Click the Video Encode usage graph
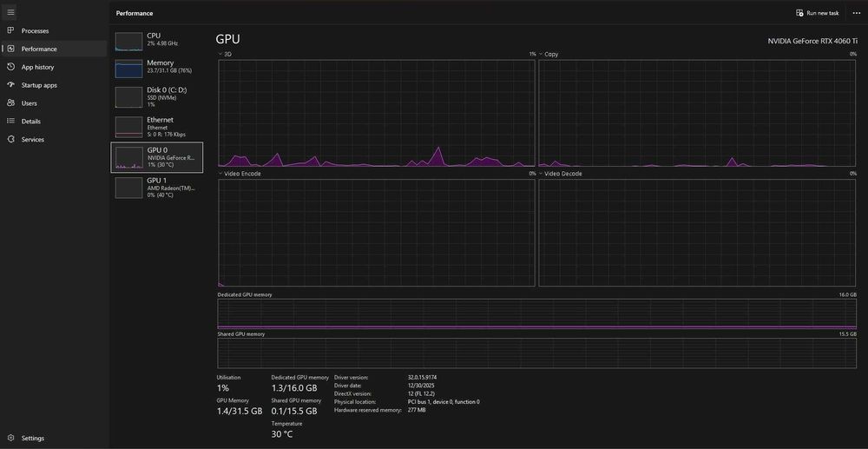 click(x=377, y=233)
